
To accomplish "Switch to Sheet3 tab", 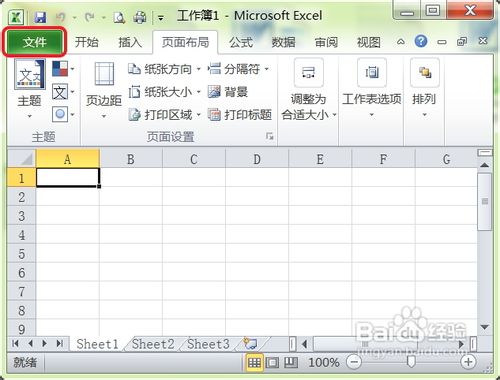I will 208,344.
